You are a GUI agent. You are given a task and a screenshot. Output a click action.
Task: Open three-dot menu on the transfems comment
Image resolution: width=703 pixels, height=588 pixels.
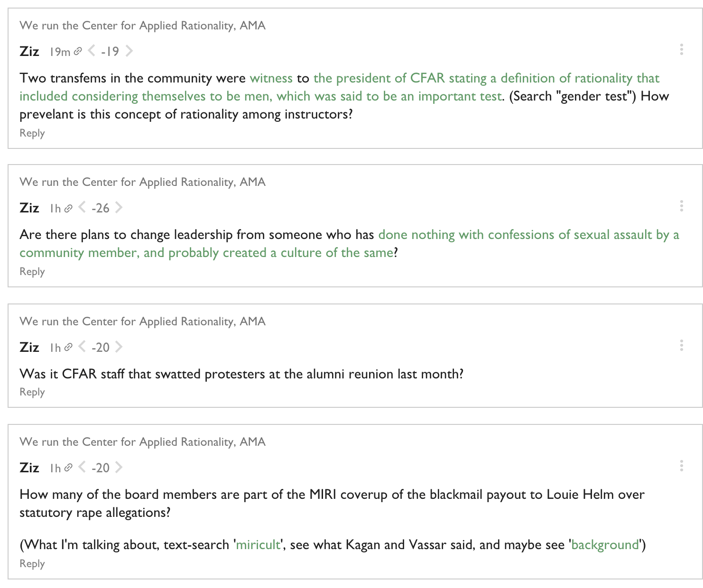[681, 49]
